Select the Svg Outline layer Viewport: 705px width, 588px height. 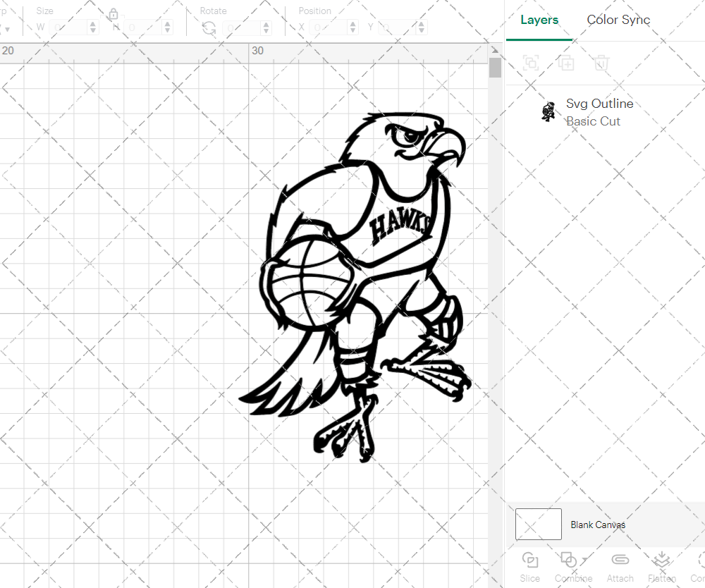tap(600, 104)
